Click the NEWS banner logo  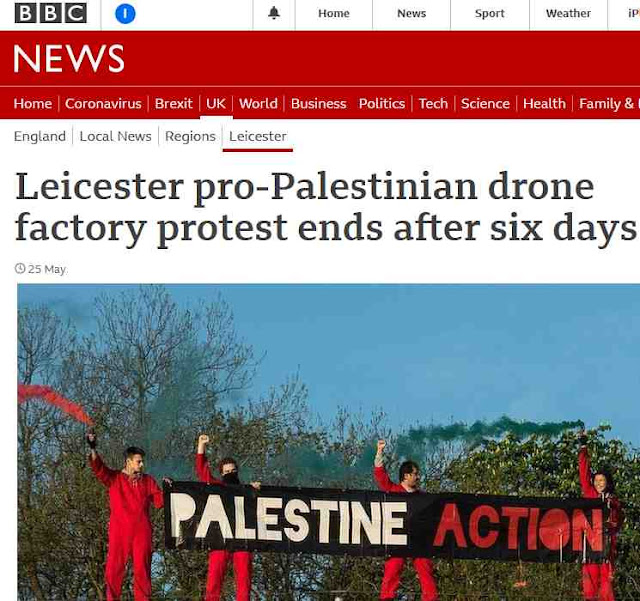point(69,58)
